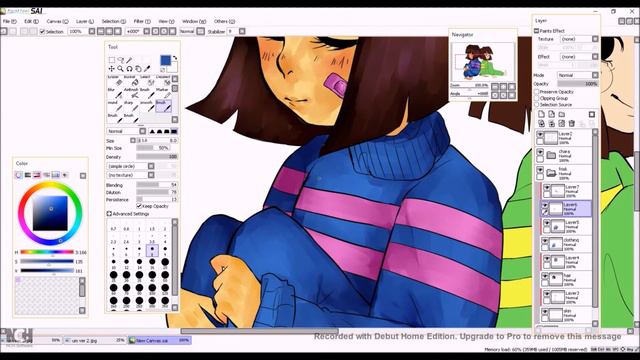Screen dimensions: 640x360
Task: Select the rectangular Selection tool
Action: [111, 60]
